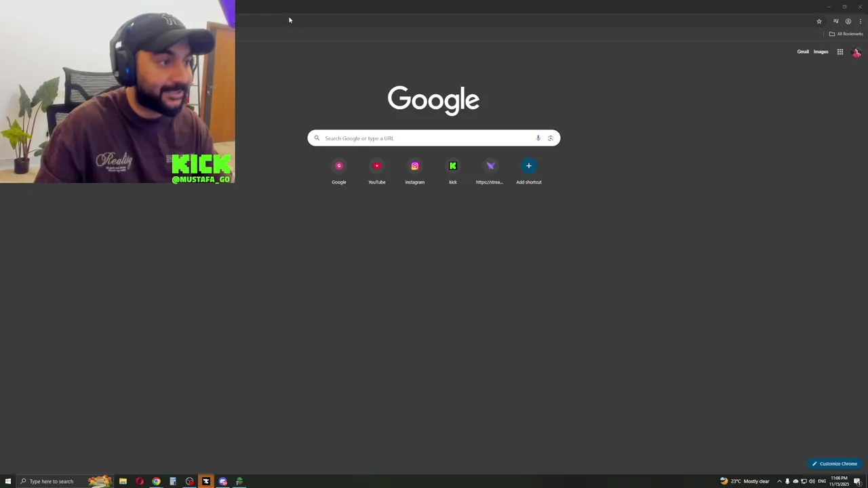Open the YouTube shortcut tile
Screen dimensions: 868x488
[x=377, y=171]
